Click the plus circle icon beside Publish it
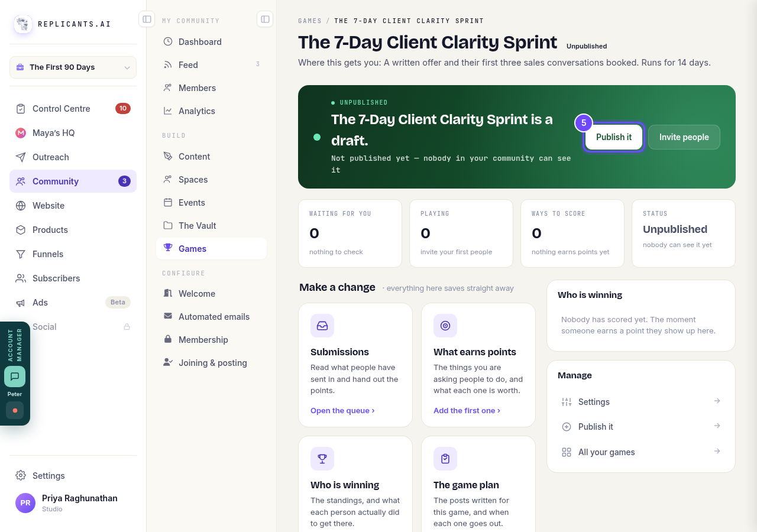 567,427
